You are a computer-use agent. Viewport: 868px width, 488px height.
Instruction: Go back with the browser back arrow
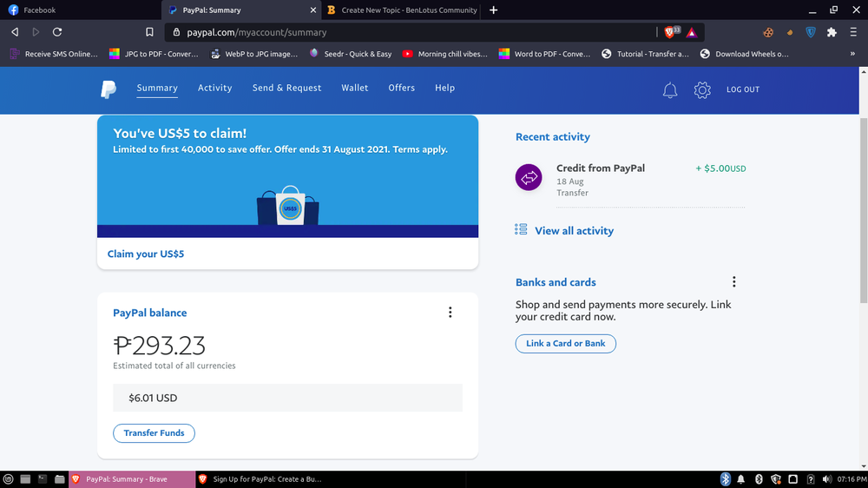point(15,32)
